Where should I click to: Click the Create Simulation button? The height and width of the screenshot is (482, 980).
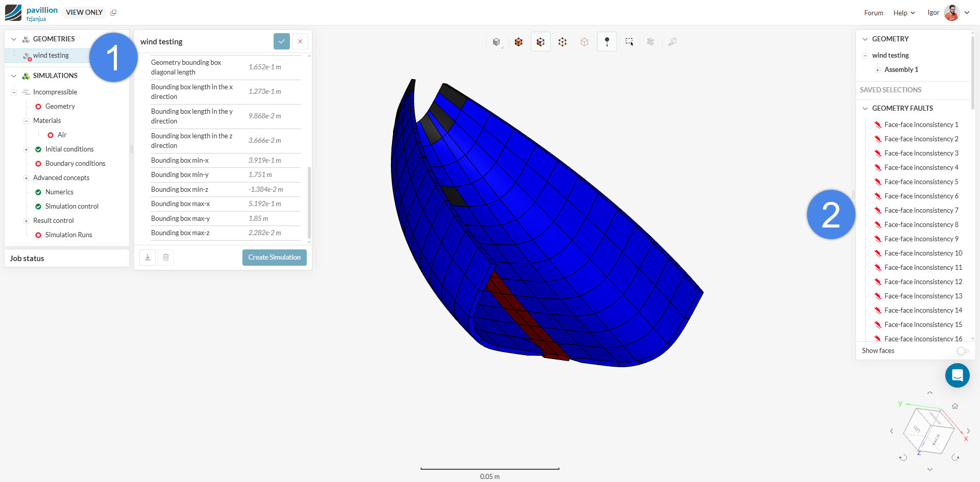(274, 258)
